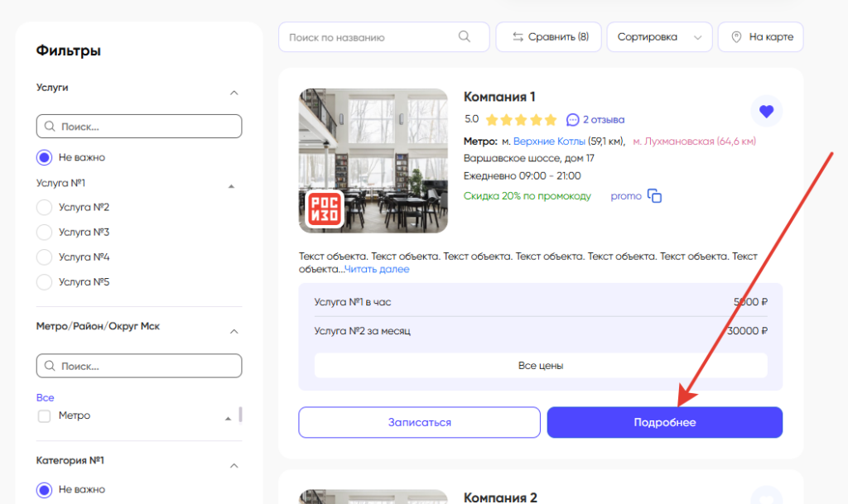Click the search magnifier icon in name search

coord(465,36)
